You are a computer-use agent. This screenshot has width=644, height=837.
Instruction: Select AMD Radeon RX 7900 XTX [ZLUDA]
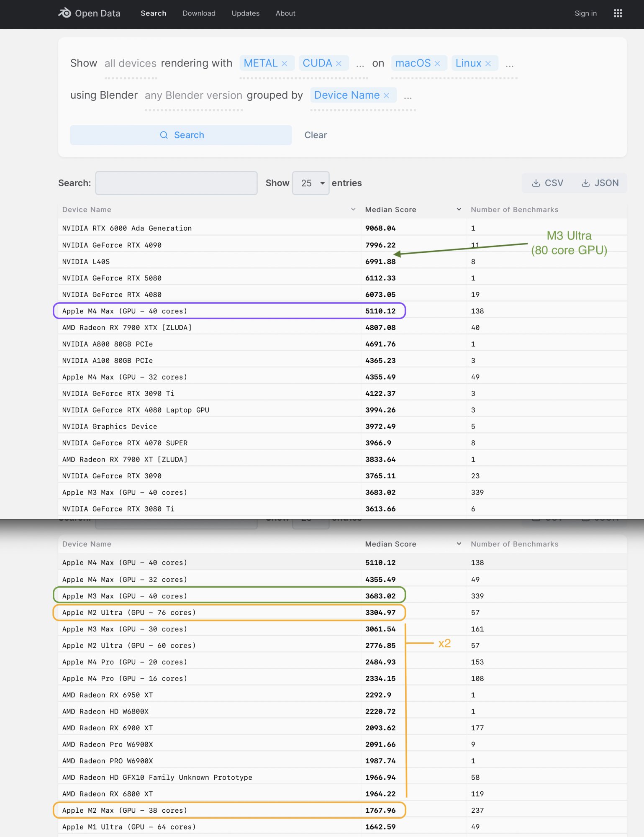(x=127, y=327)
